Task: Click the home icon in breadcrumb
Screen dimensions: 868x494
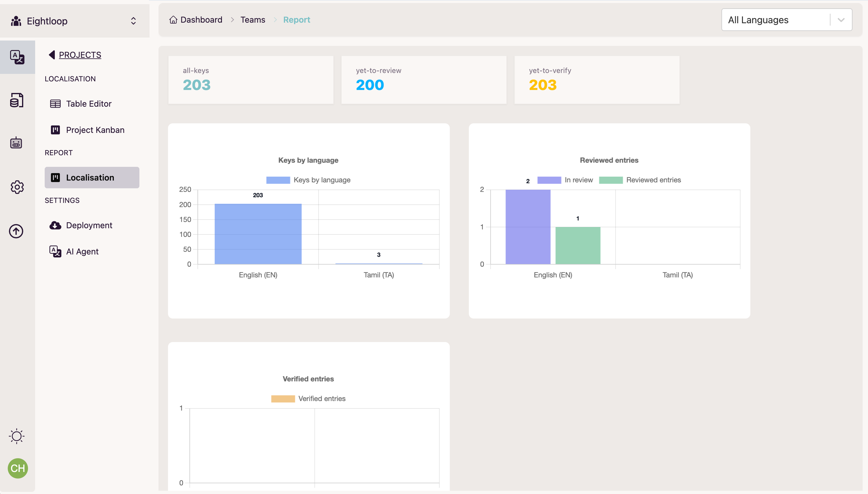Action: pos(173,20)
